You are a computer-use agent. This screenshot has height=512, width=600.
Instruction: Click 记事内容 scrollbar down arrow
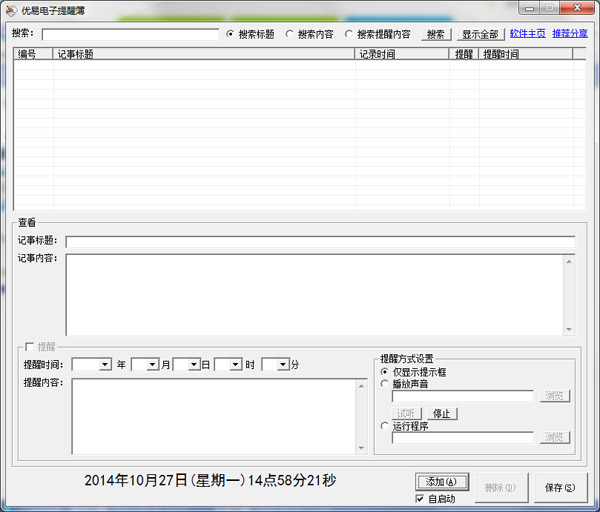tap(569, 329)
